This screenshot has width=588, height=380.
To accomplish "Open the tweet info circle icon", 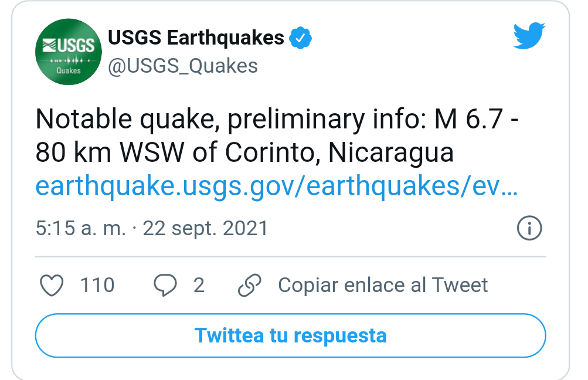I will point(529,228).
